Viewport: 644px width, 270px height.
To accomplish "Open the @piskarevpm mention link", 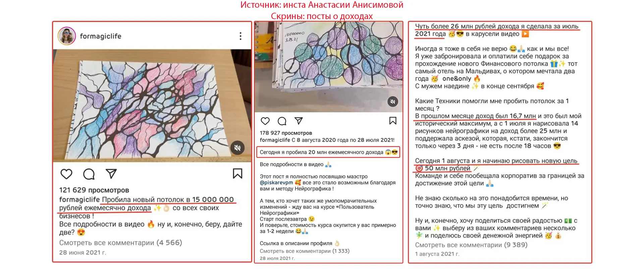I will pyautogui.click(x=276, y=183).
